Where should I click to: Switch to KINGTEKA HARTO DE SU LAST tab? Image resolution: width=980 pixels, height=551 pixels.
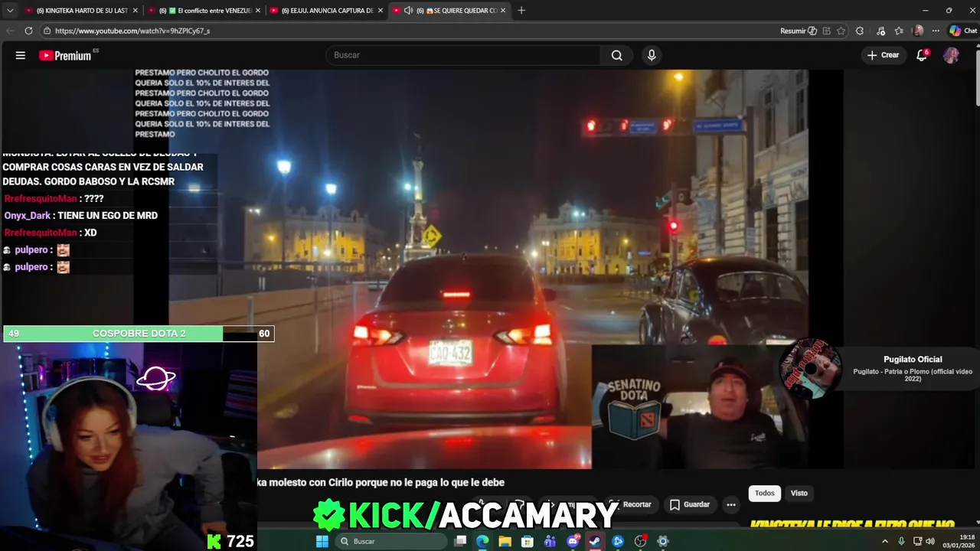point(80,11)
